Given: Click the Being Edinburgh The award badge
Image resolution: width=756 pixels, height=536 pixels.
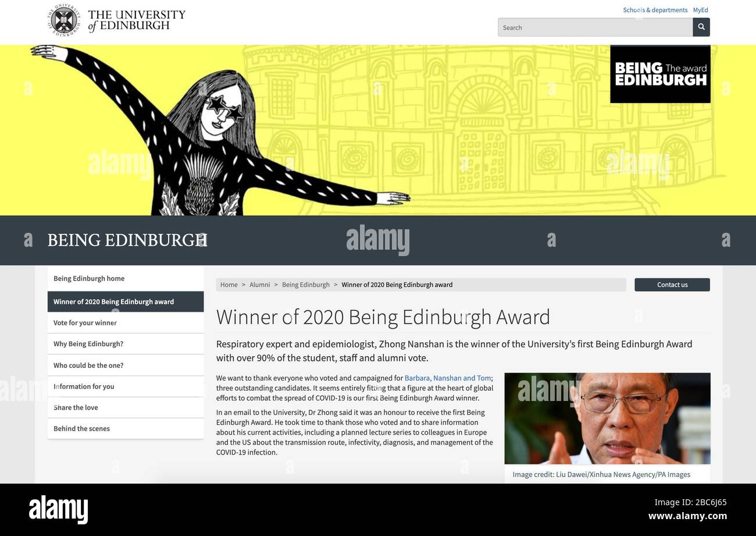Looking at the screenshot, I should (660, 74).
